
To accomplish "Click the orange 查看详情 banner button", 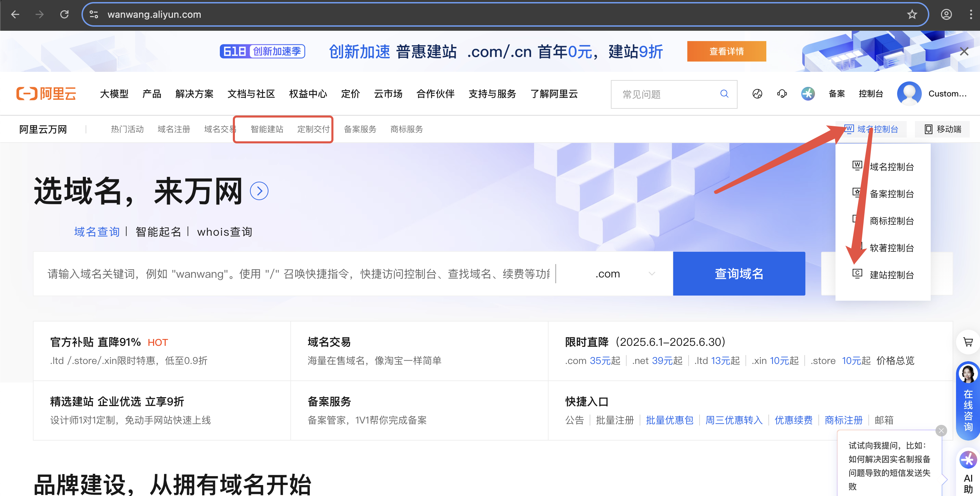I will click(x=726, y=51).
